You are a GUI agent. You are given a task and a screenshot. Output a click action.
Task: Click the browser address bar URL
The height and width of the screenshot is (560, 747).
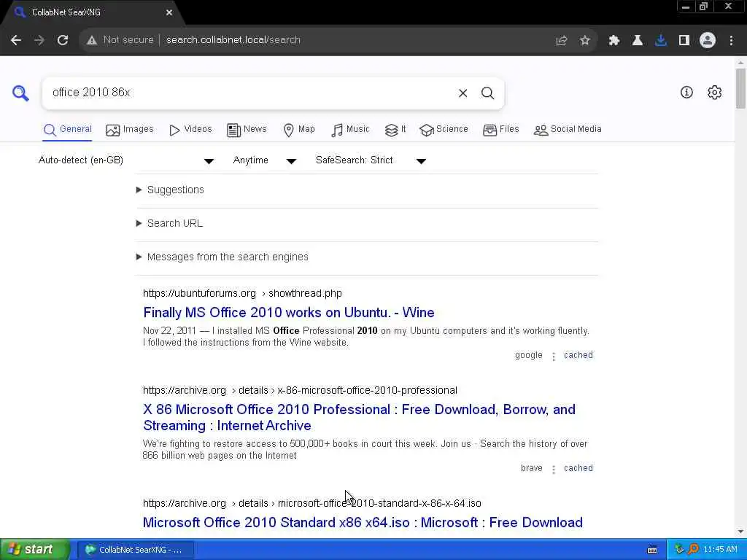point(233,40)
